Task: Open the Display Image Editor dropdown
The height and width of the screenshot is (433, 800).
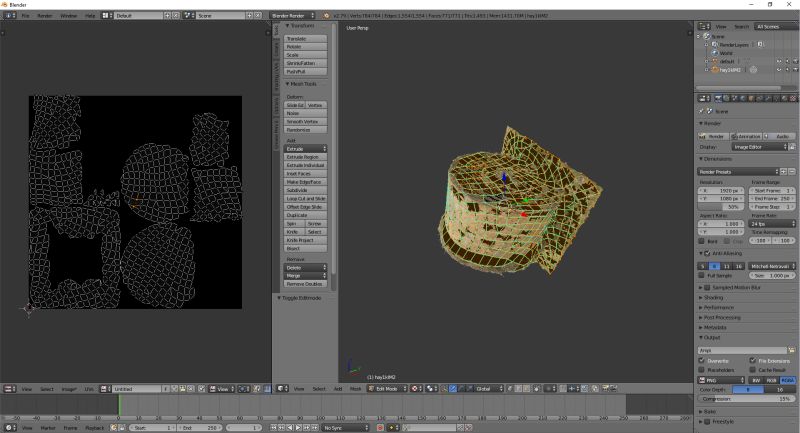Action: 760,147
